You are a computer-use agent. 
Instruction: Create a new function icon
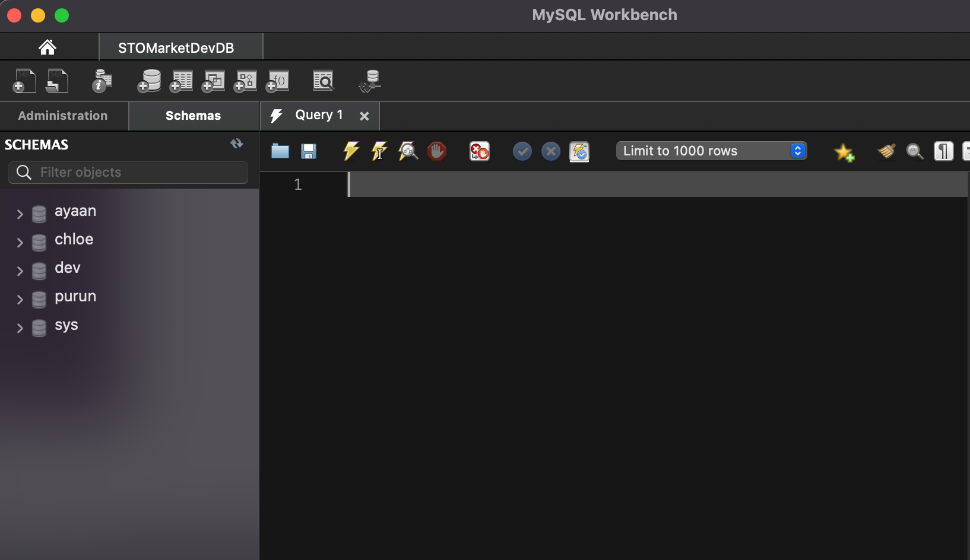pos(277,81)
